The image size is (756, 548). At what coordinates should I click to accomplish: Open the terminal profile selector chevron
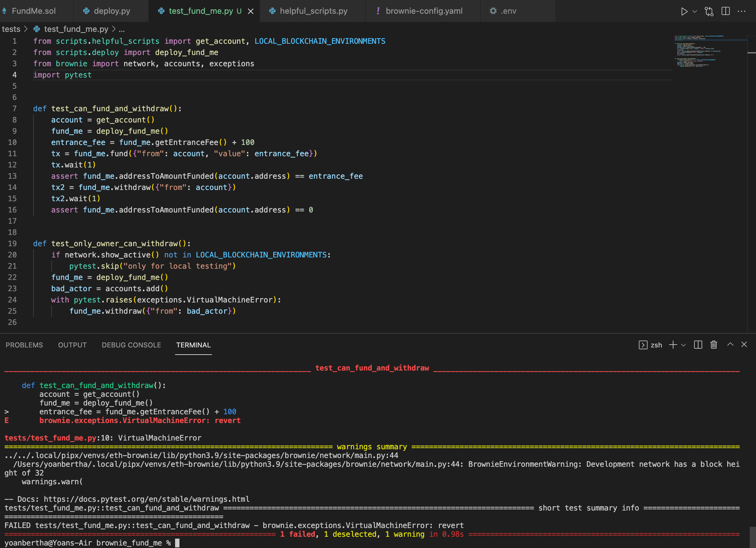click(x=684, y=345)
